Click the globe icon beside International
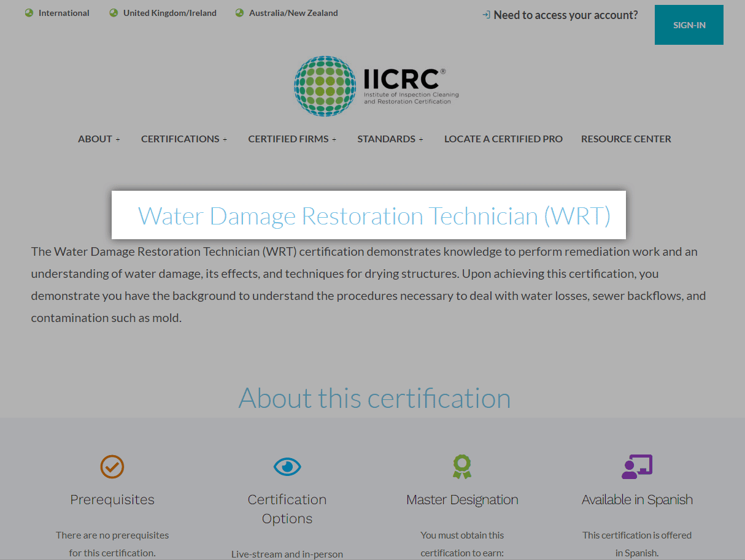The image size is (745, 560). [x=29, y=13]
